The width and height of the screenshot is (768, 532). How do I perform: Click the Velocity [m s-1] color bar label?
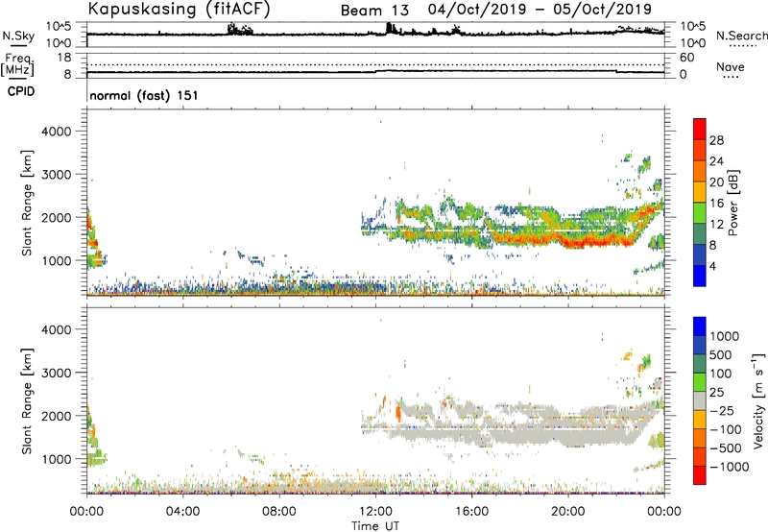[758, 400]
